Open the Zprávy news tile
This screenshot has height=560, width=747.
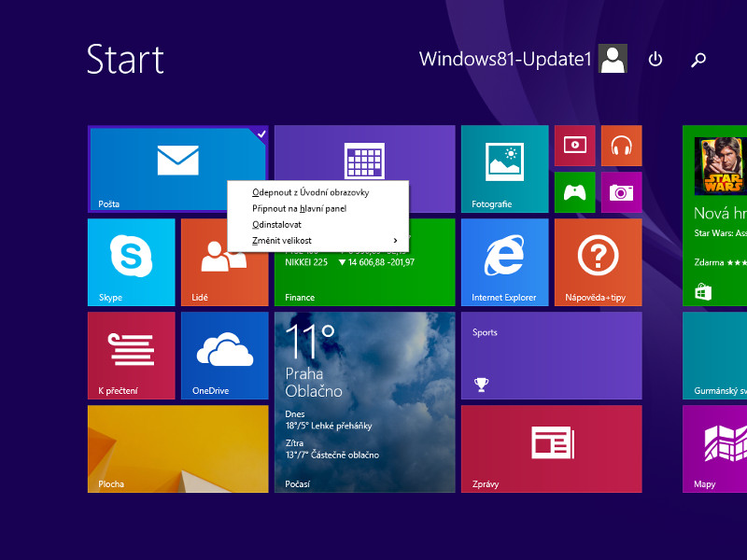tap(551, 449)
